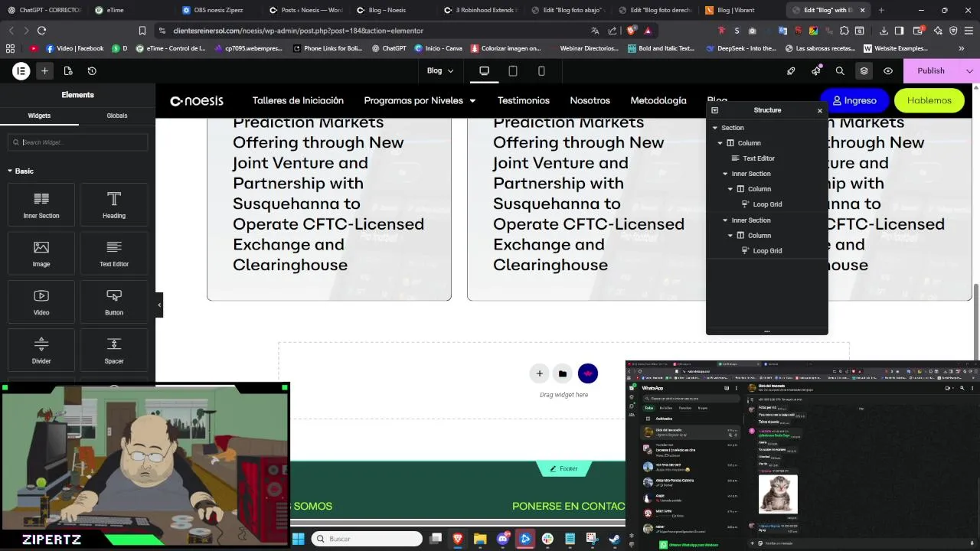
Task: Collapse the second Inner Section in Structure
Action: (x=726, y=220)
